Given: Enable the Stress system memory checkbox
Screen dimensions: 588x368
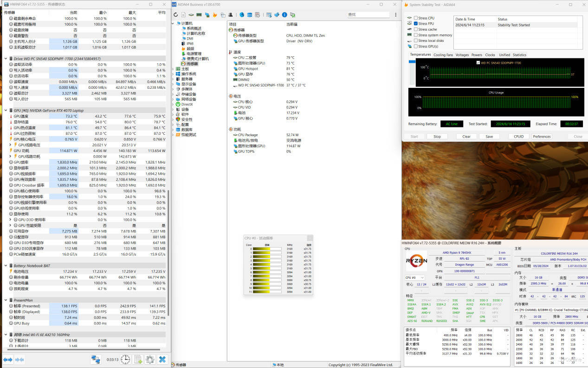Looking at the screenshot, I should [x=415, y=35].
